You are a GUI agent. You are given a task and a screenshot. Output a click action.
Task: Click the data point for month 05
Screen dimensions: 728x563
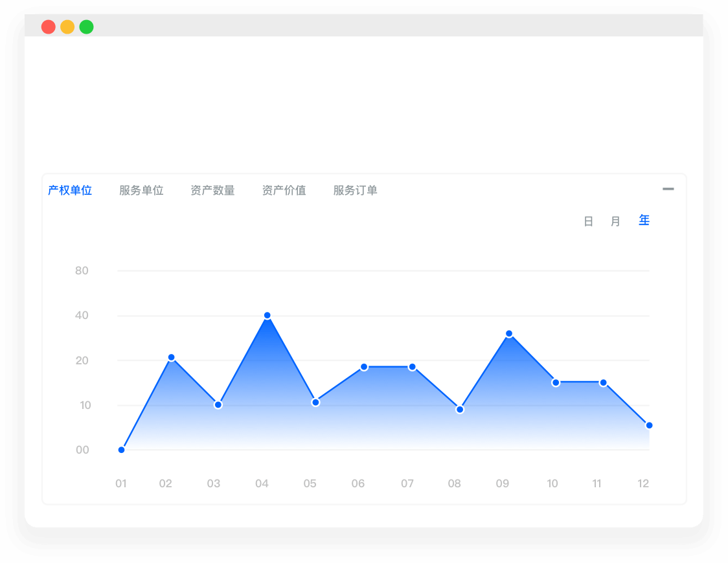(315, 403)
